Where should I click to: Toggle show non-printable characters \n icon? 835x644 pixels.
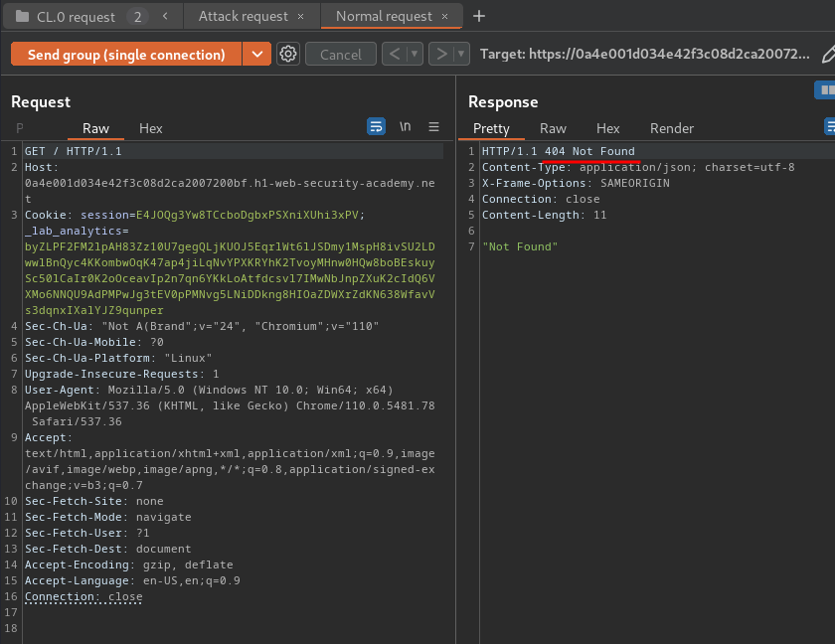(406, 126)
